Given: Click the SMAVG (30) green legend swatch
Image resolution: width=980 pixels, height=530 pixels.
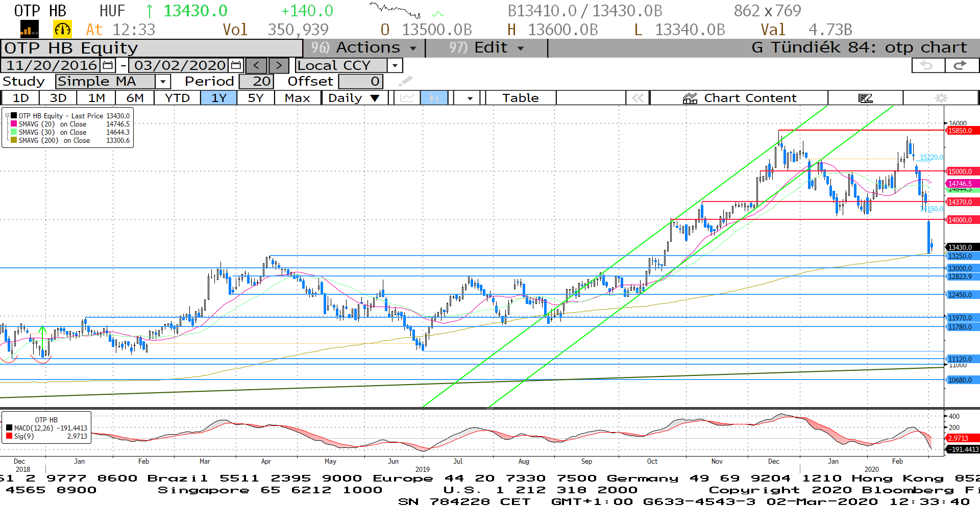Looking at the screenshot, I should click(14, 132).
